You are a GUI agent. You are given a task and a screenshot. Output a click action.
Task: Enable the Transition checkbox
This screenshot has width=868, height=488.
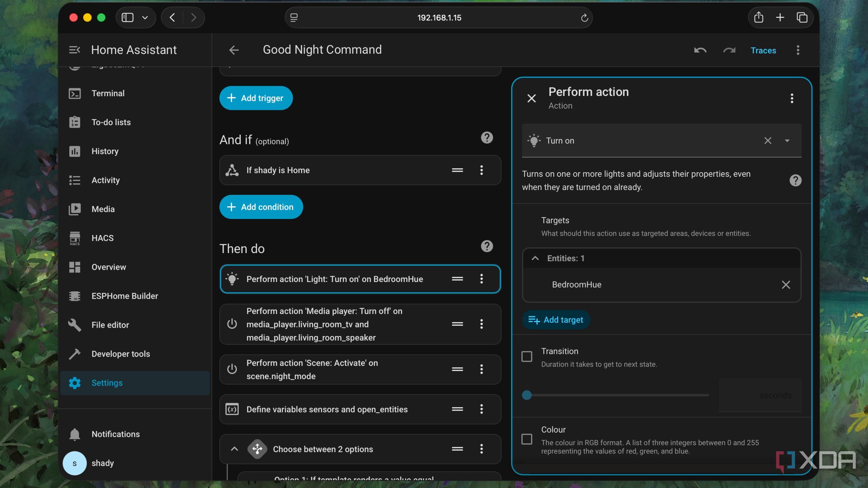(527, 357)
